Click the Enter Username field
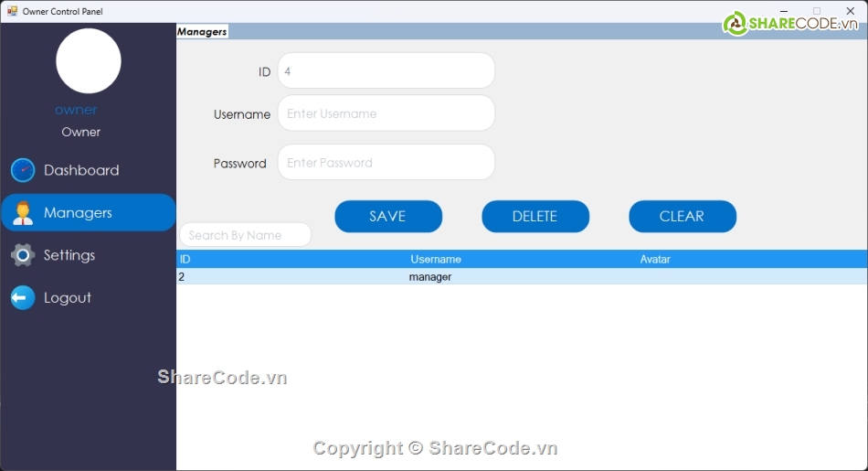The width and height of the screenshot is (868, 471). (386, 113)
